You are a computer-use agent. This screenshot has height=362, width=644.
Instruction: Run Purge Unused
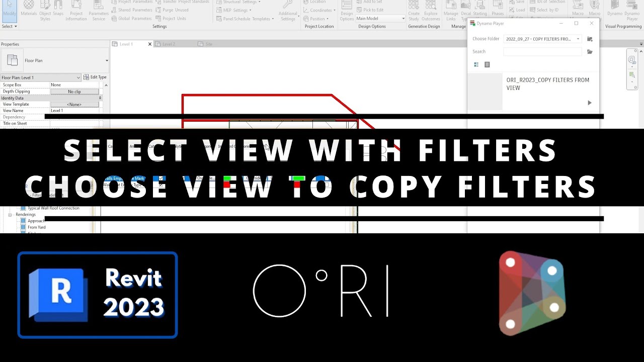[x=172, y=10]
